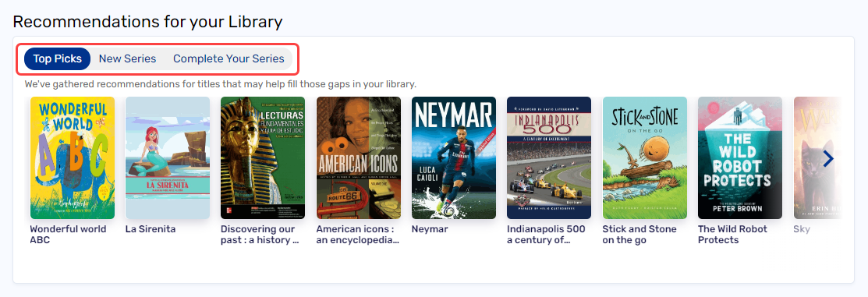Open the Indianapolis 500 cover image
This screenshot has height=297, width=868.
pos(549,158)
